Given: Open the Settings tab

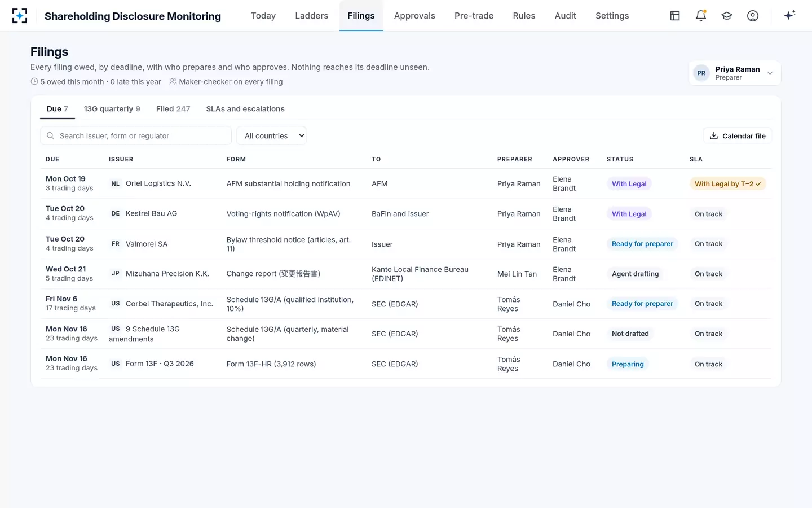Looking at the screenshot, I should click(612, 16).
